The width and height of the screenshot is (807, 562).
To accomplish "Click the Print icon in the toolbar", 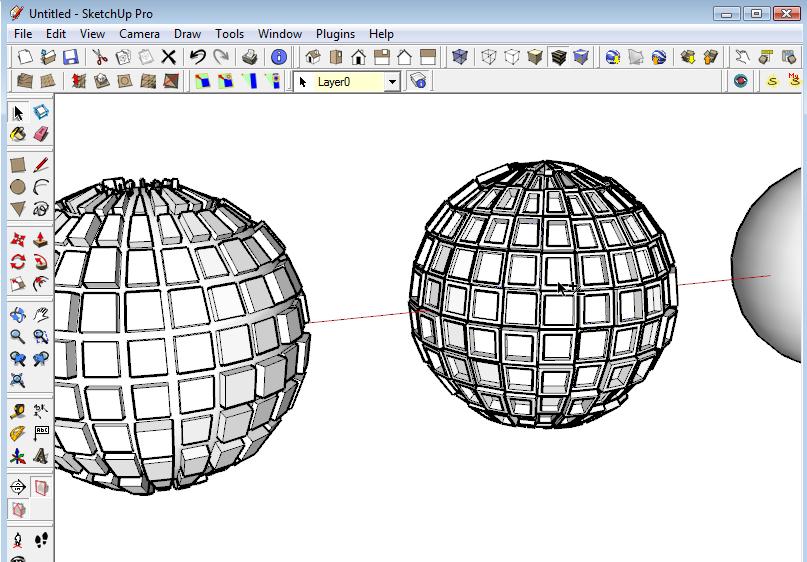I will tap(250, 57).
